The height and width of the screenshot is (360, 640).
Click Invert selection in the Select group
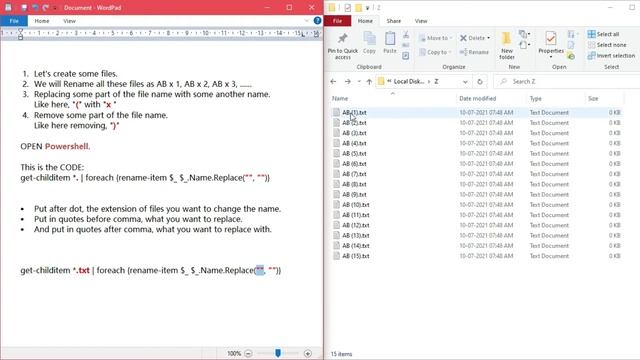tap(611, 56)
